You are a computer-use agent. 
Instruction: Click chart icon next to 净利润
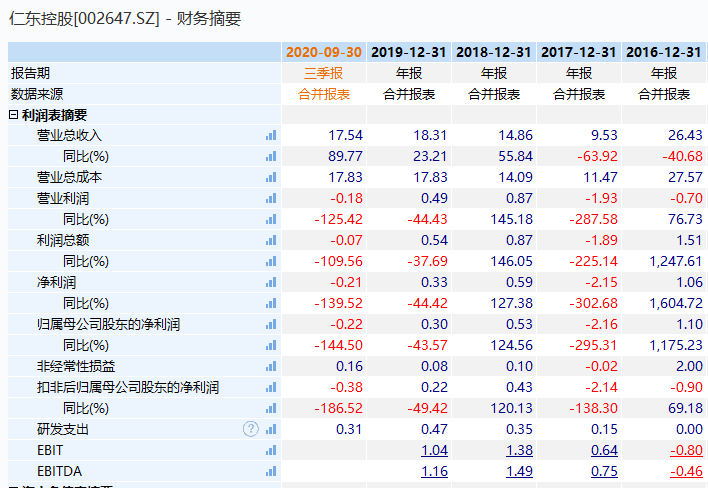coord(271,282)
